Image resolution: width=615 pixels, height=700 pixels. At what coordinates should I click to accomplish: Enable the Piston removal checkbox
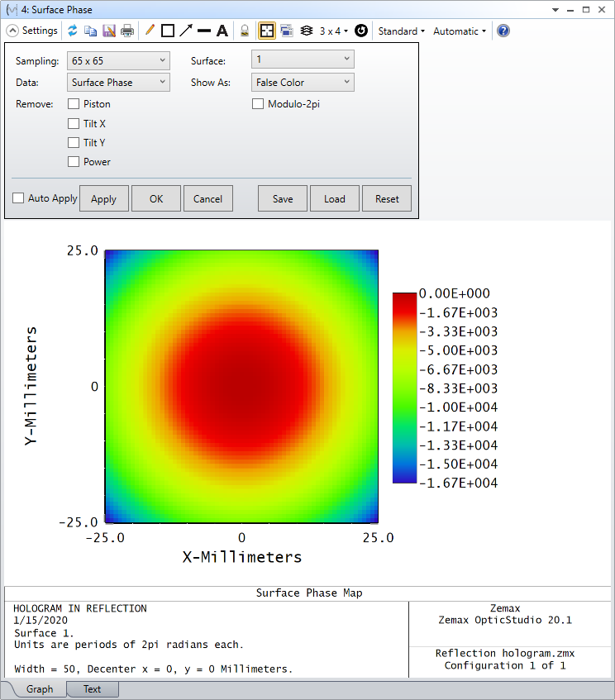tap(74, 104)
